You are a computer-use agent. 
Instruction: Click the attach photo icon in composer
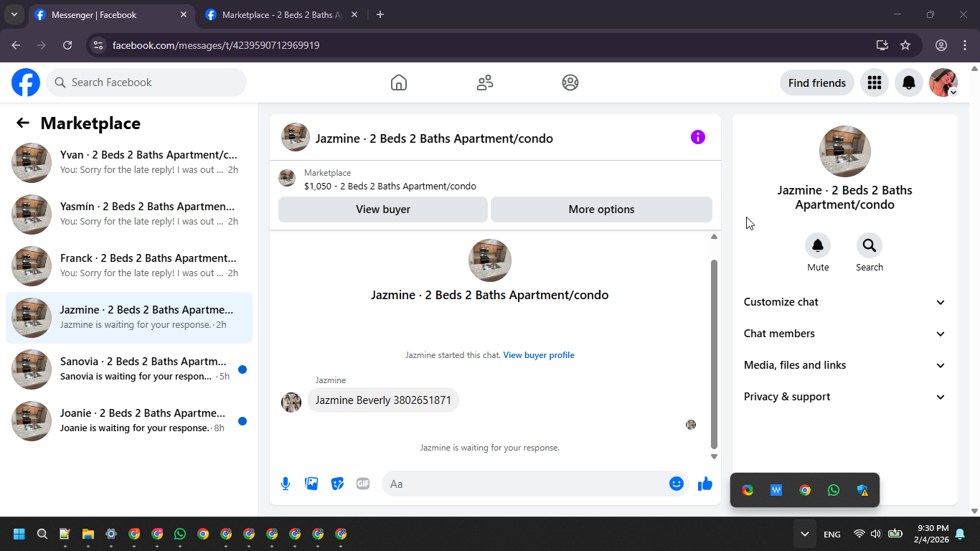click(x=311, y=484)
